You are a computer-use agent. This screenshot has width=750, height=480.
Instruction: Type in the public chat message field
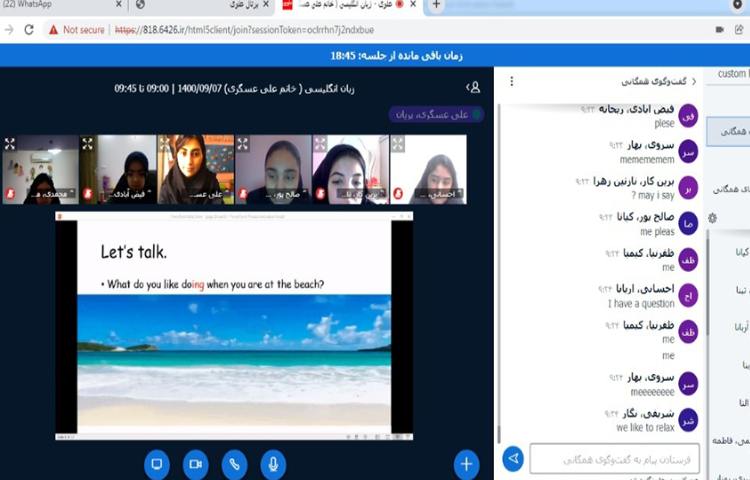[614, 458]
